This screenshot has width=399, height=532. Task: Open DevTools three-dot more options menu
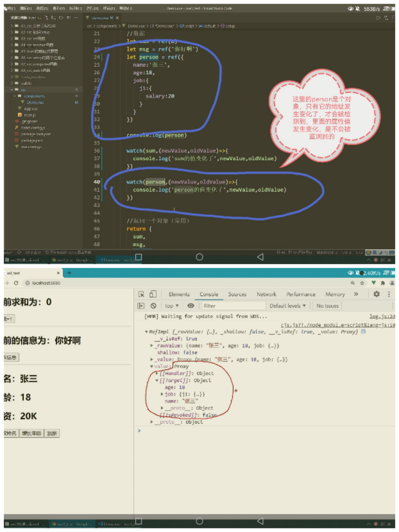(389, 294)
